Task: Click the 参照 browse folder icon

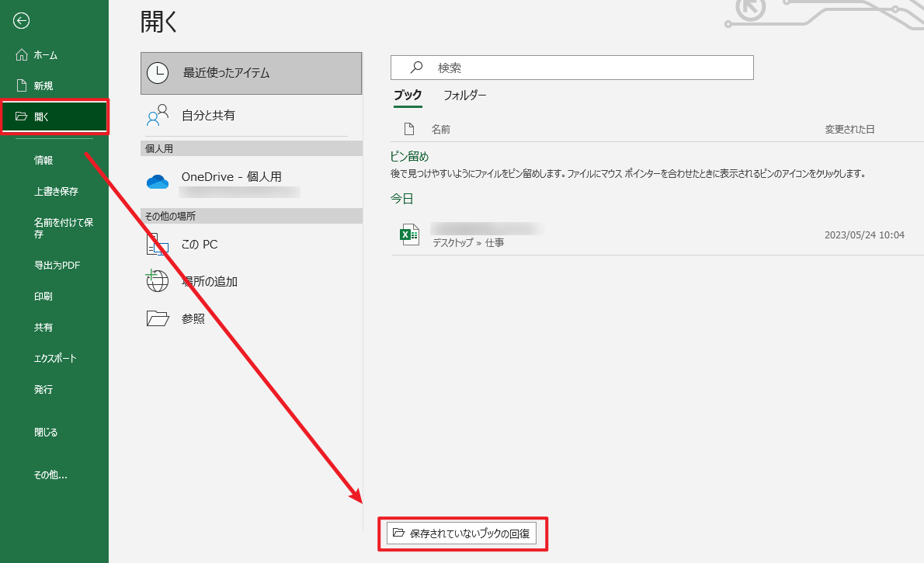Action: (x=158, y=318)
